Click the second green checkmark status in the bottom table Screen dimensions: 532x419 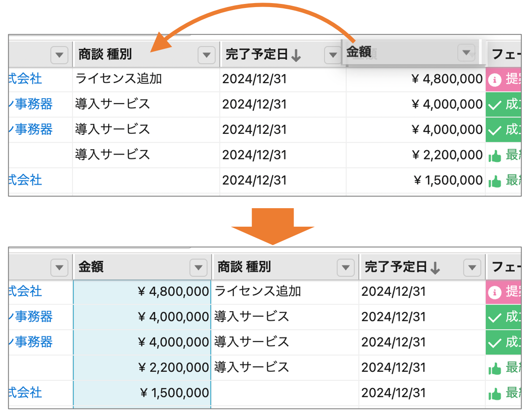(495, 342)
